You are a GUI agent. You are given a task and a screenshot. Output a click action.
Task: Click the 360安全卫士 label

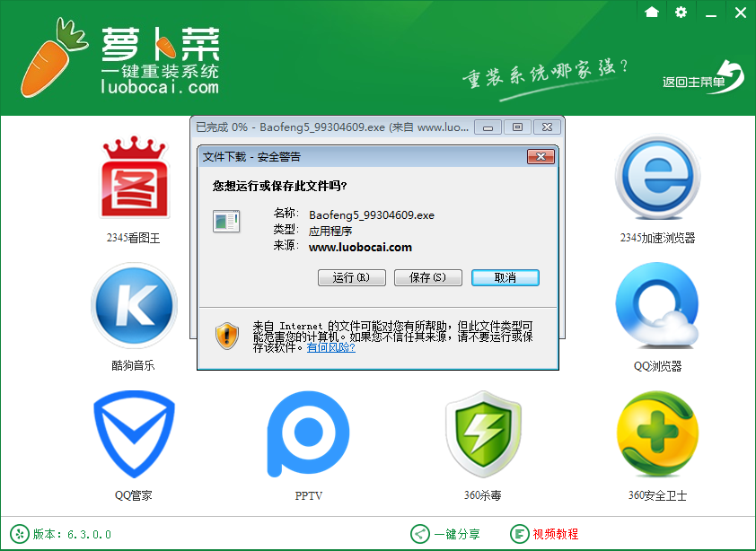[x=657, y=495]
